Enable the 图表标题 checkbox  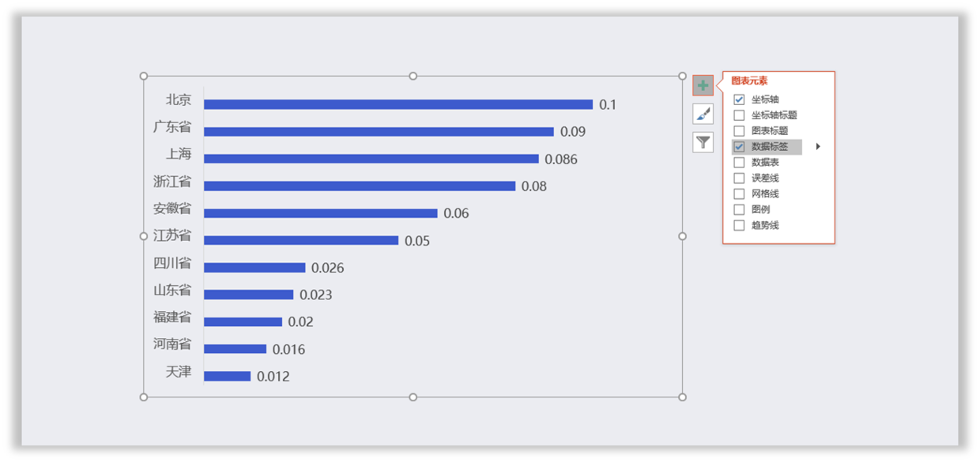(x=739, y=131)
